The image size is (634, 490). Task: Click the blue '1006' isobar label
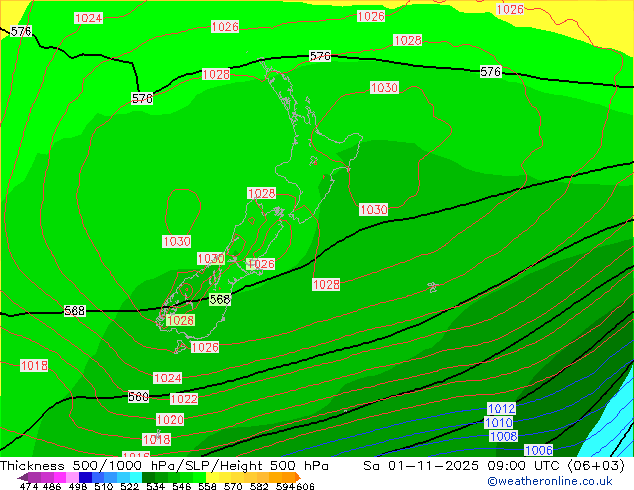coord(538,450)
